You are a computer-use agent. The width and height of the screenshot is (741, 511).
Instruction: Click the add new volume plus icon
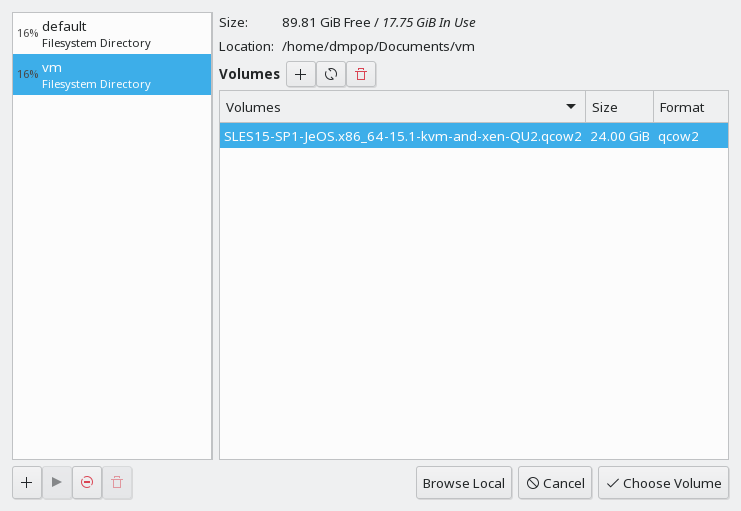(x=301, y=74)
